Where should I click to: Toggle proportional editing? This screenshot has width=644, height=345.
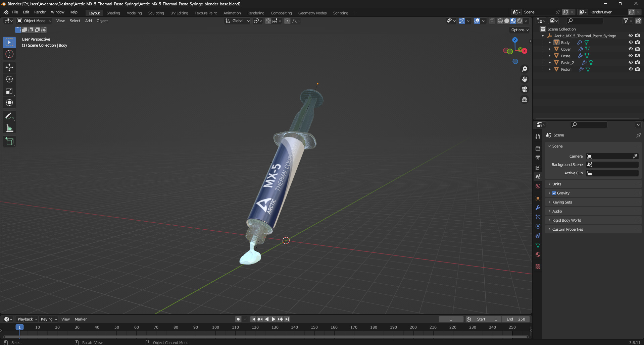(x=287, y=21)
